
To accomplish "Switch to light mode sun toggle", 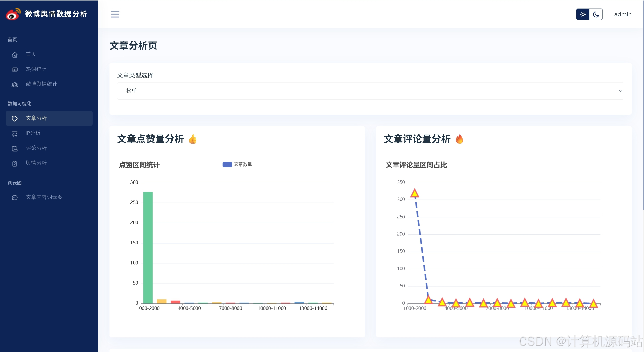I will [583, 14].
